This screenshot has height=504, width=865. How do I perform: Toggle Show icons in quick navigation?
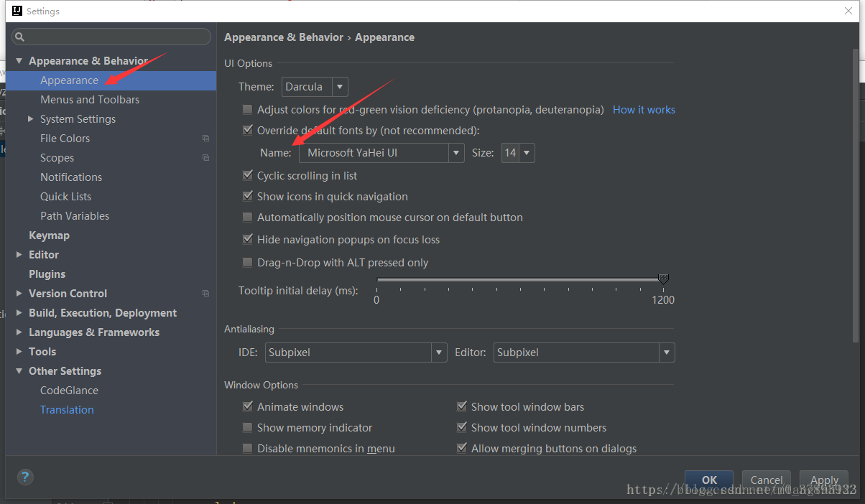tap(247, 197)
